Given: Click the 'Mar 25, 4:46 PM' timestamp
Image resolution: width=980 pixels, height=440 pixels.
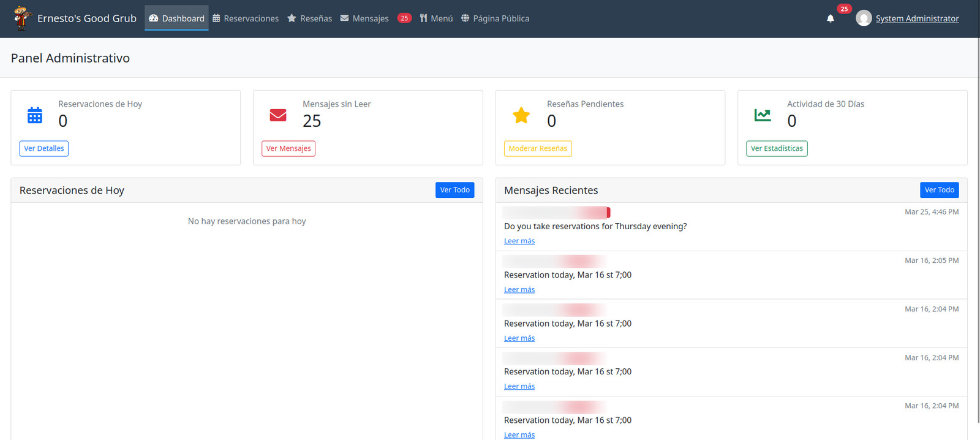Looking at the screenshot, I should click(932, 212).
